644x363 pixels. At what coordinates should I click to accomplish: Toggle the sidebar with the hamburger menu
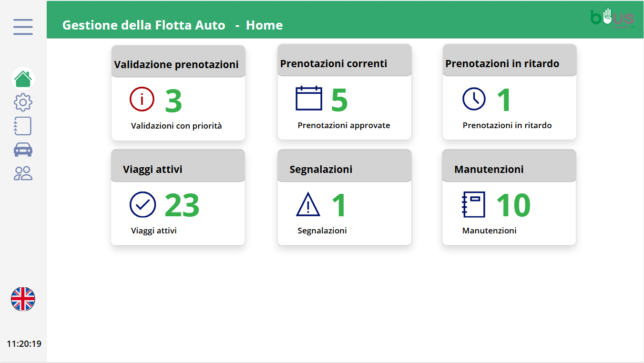[22, 27]
